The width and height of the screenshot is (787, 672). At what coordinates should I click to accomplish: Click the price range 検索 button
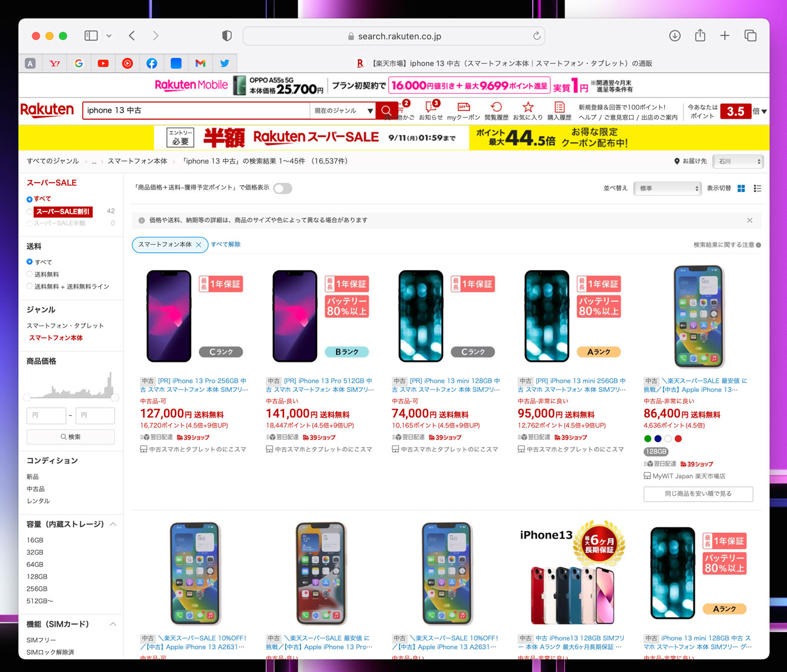coord(71,437)
